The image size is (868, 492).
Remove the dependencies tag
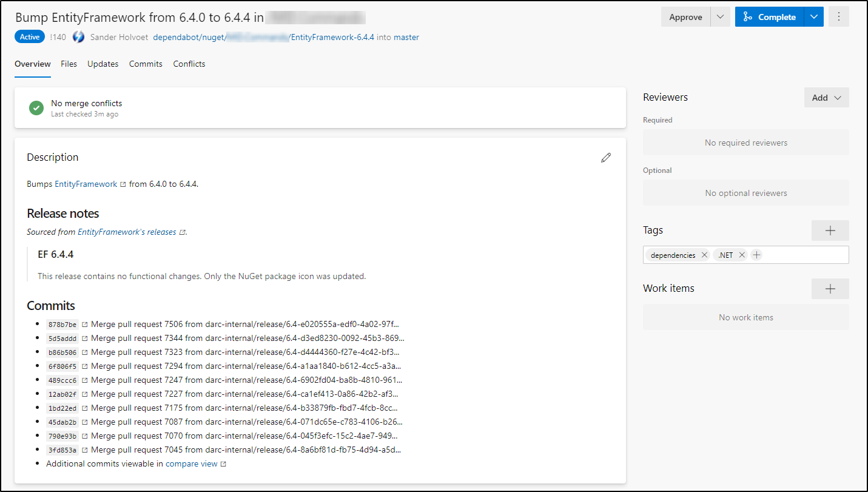[x=704, y=255]
